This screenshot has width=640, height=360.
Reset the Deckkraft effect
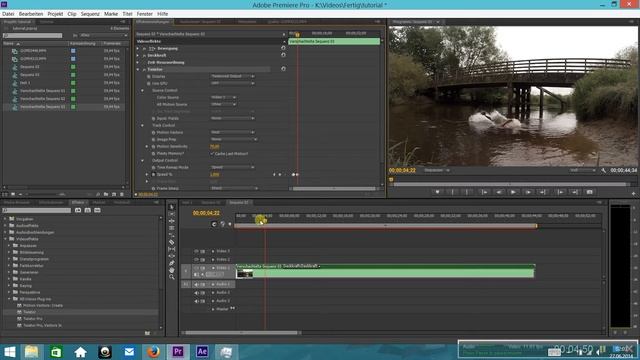(283, 55)
